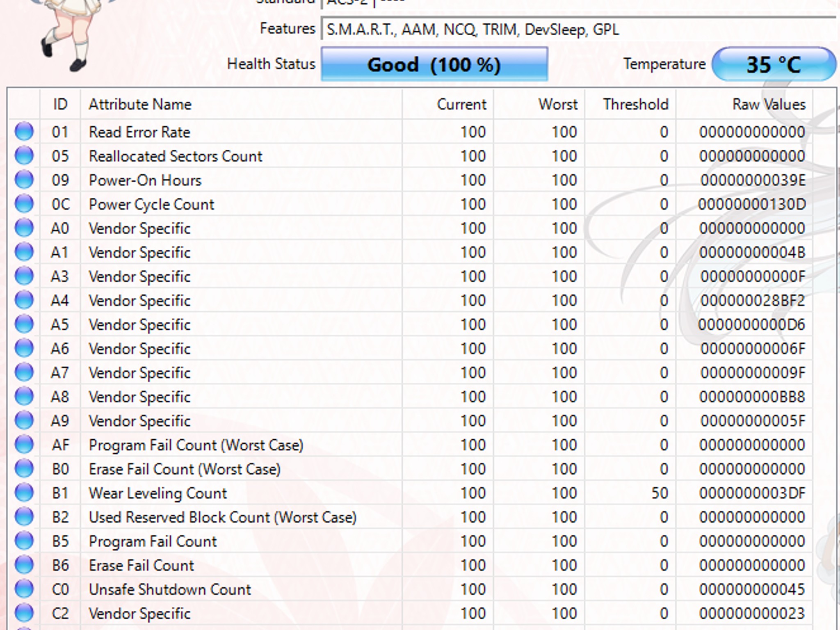Click status orb for Erase Fail Count (Worst Case)
The height and width of the screenshot is (630, 840).
tap(24, 468)
